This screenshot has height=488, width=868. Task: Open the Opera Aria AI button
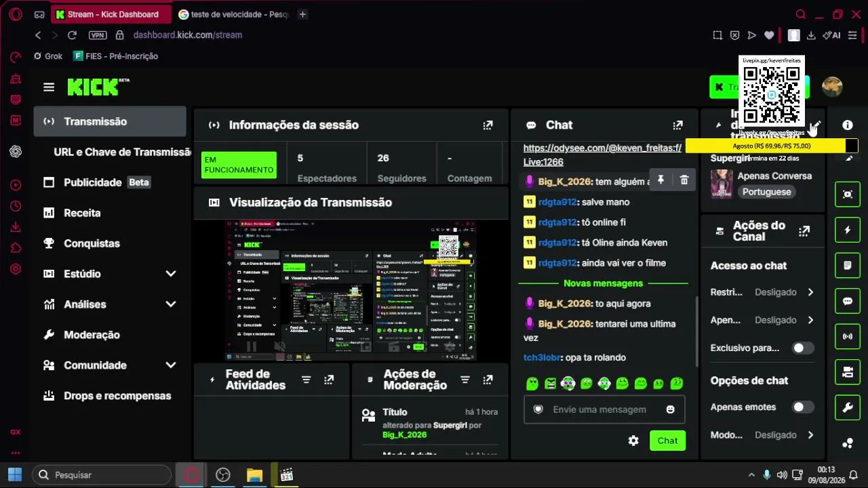[x=831, y=35]
